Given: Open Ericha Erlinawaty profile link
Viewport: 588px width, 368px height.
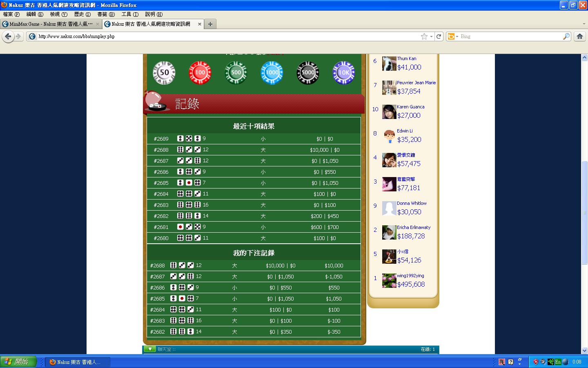Looking at the screenshot, I should pyautogui.click(x=413, y=227).
